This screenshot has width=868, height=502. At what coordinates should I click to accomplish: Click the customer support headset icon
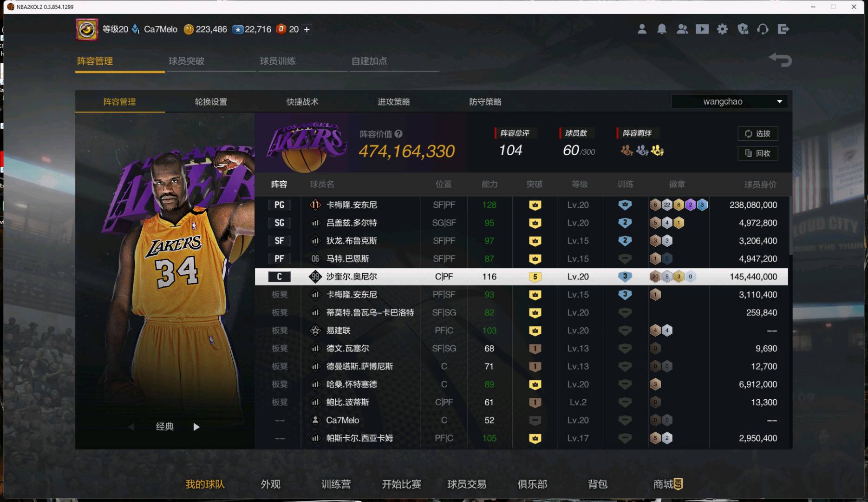coord(763,29)
